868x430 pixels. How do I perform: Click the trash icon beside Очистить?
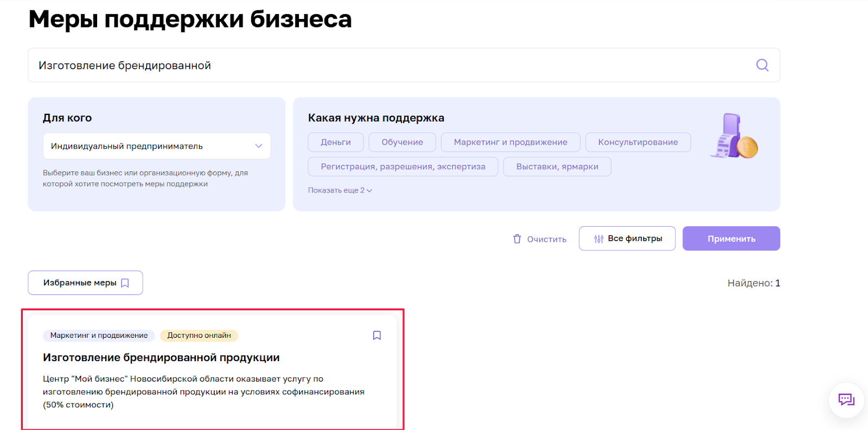pyautogui.click(x=517, y=239)
